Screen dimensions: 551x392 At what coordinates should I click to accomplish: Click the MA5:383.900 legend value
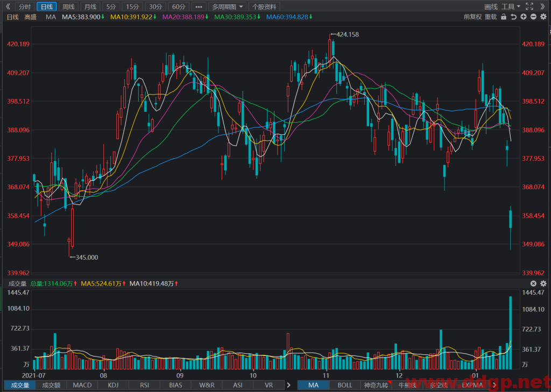coord(83,17)
